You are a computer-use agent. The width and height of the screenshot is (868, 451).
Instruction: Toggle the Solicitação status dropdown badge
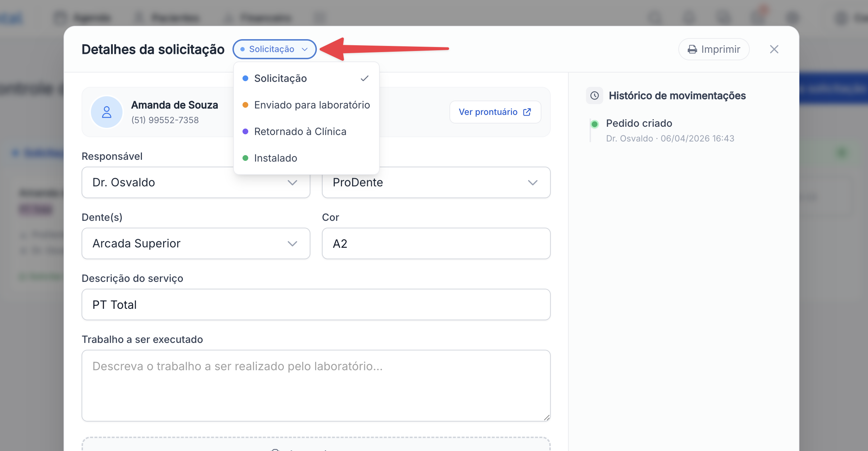pyautogui.click(x=274, y=49)
